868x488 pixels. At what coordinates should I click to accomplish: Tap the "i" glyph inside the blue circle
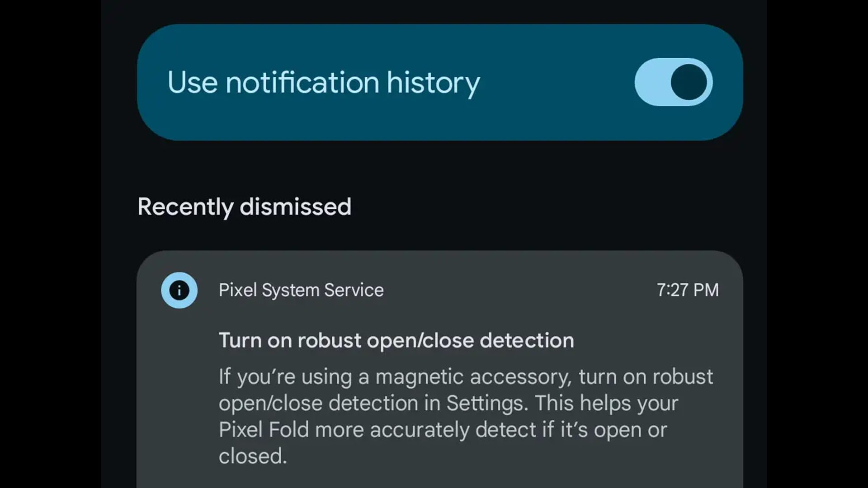point(179,290)
